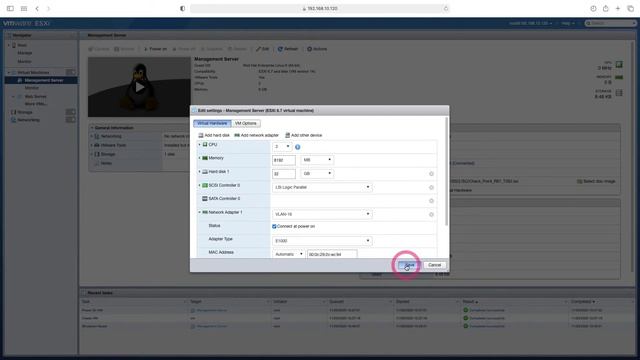640x360 pixels.
Task: Open the memory unit MB dropdown
Action: (317, 160)
